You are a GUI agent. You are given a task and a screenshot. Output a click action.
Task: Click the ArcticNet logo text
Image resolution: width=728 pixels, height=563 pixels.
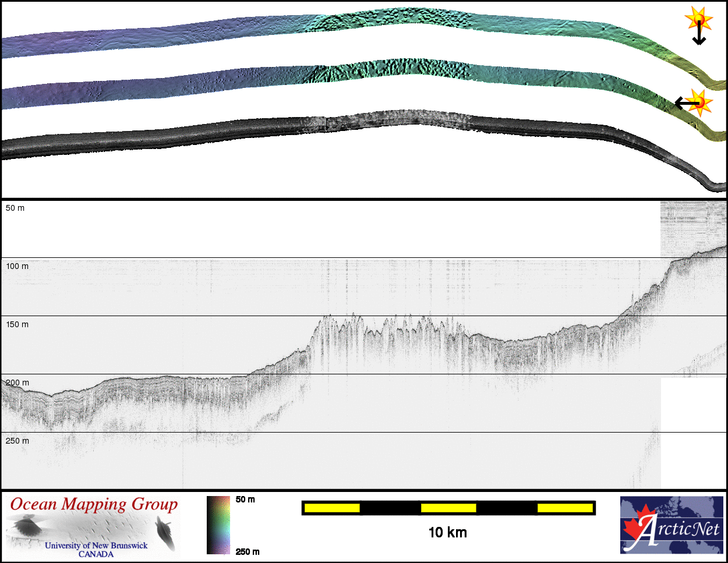click(x=683, y=529)
